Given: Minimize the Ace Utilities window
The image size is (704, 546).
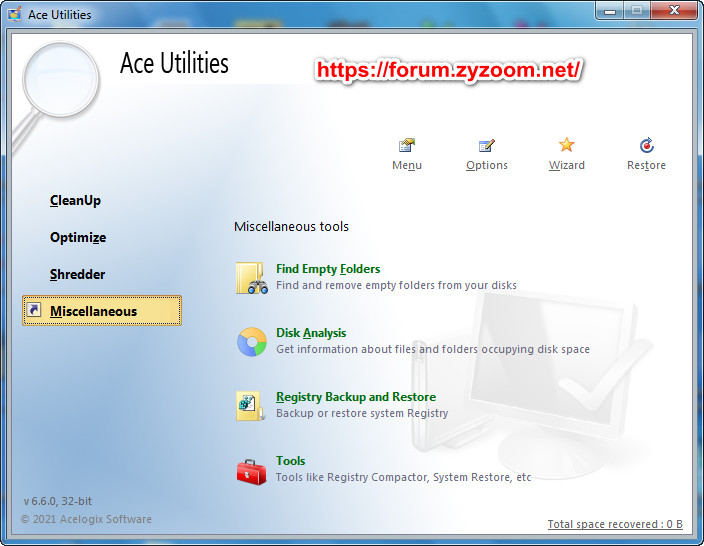Looking at the screenshot, I should tap(610, 10).
